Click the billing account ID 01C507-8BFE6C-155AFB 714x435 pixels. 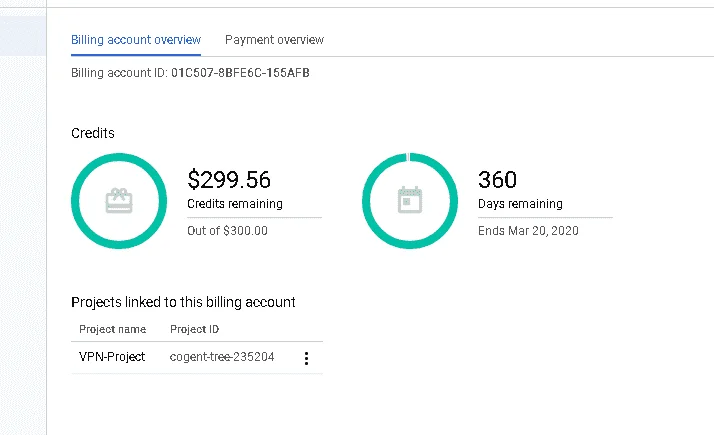[240, 73]
